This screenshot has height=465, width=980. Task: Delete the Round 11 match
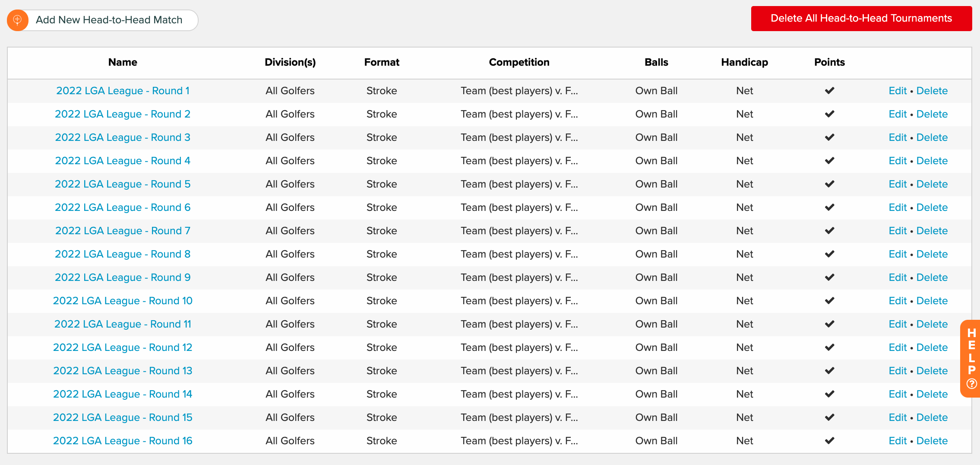point(932,324)
